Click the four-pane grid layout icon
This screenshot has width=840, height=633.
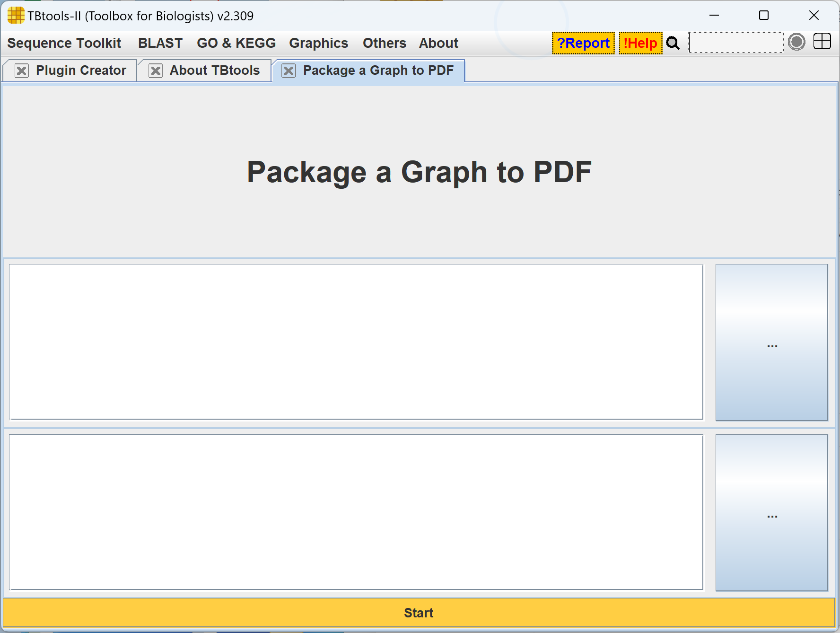pyautogui.click(x=822, y=42)
